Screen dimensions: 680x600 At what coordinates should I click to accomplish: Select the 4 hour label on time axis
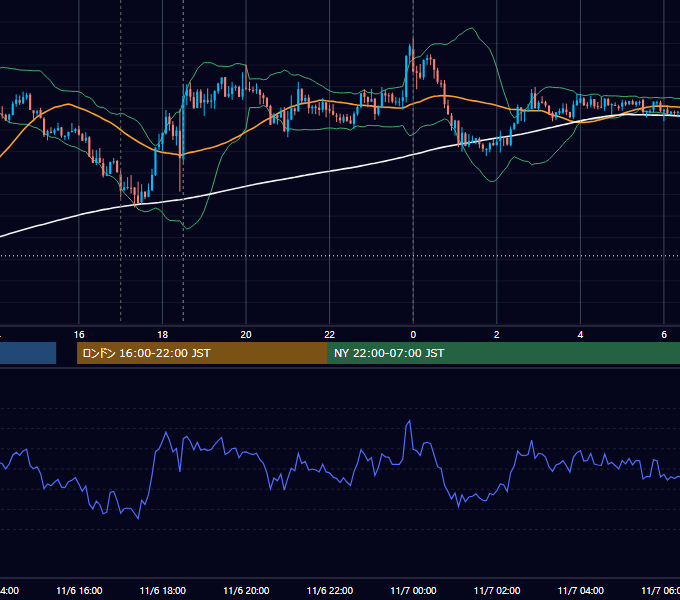[580, 335]
